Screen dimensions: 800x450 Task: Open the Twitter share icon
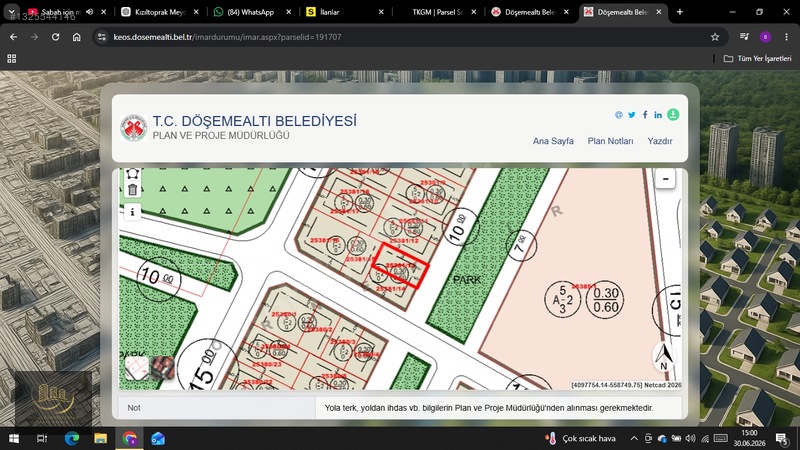632,115
